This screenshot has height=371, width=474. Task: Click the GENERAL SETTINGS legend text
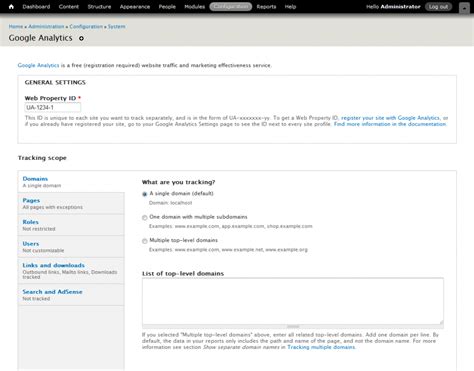click(x=55, y=82)
